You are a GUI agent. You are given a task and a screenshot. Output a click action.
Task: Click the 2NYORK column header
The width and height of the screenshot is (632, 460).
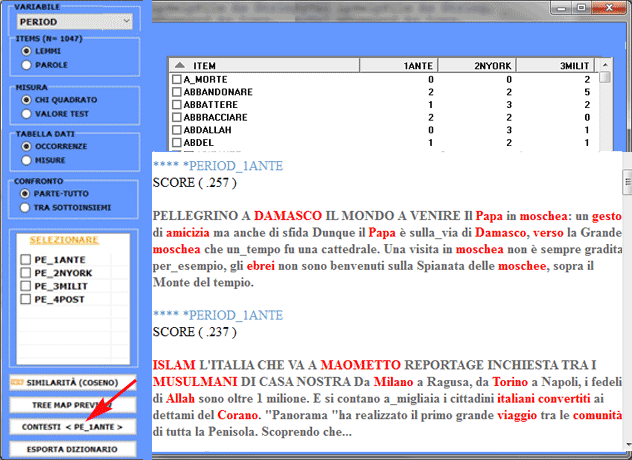477,66
